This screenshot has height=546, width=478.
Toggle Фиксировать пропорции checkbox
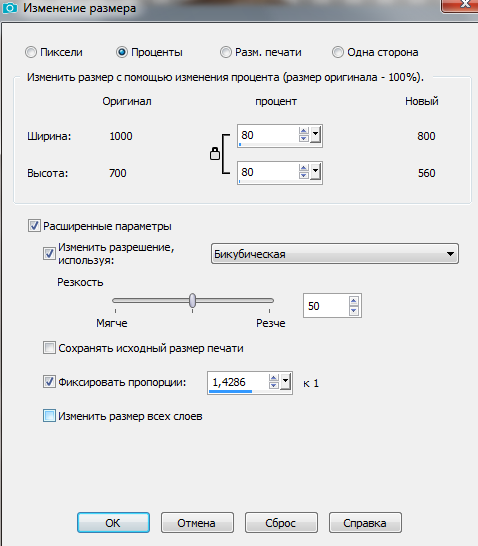pyautogui.click(x=49, y=381)
